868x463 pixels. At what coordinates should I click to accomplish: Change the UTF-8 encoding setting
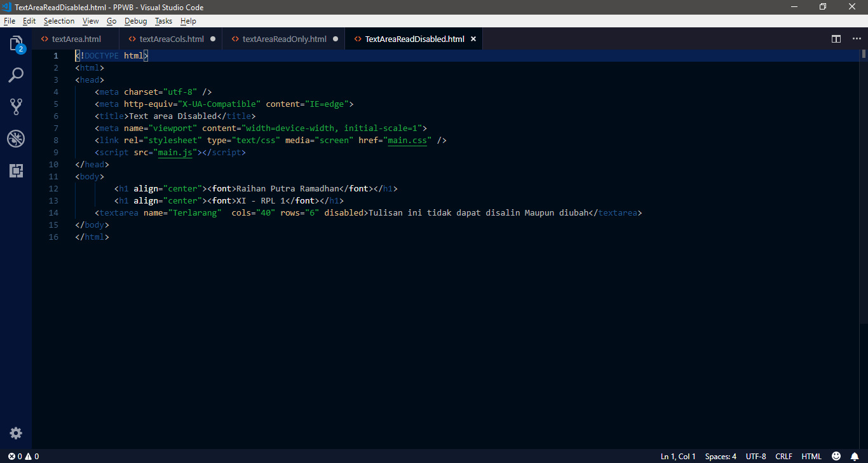(756, 456)
